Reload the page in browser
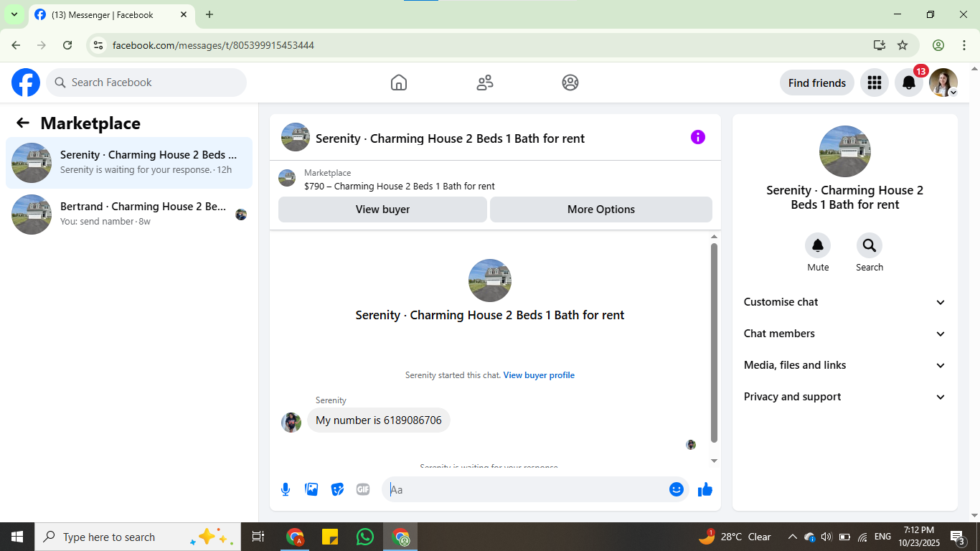980x551 pixels. click(67, 45)
